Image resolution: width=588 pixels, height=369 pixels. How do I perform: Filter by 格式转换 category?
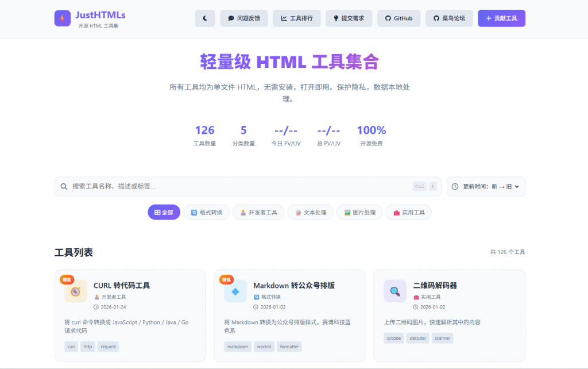pos(207,212)
